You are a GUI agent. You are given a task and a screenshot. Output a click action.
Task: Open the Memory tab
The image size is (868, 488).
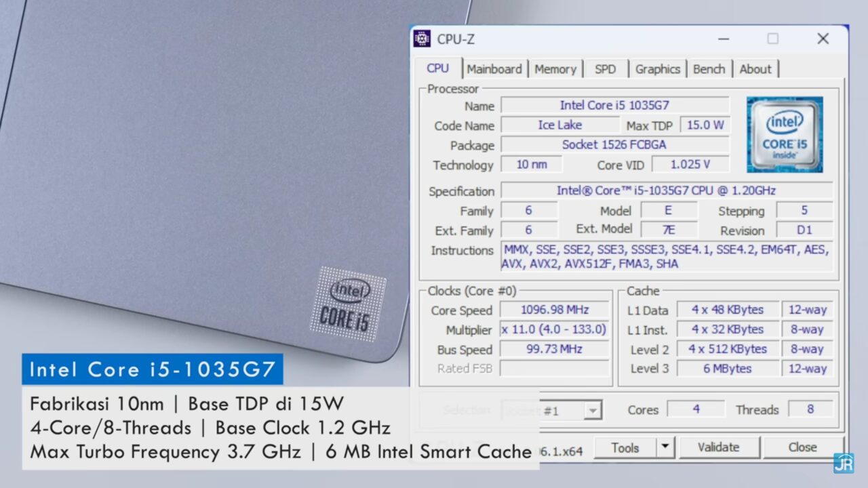(555, 69)
